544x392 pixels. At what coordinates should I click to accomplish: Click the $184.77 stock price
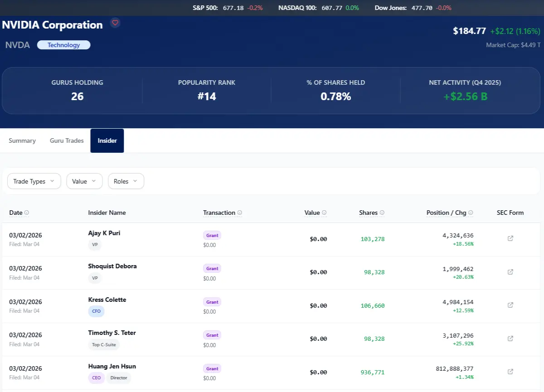(470, 31)
